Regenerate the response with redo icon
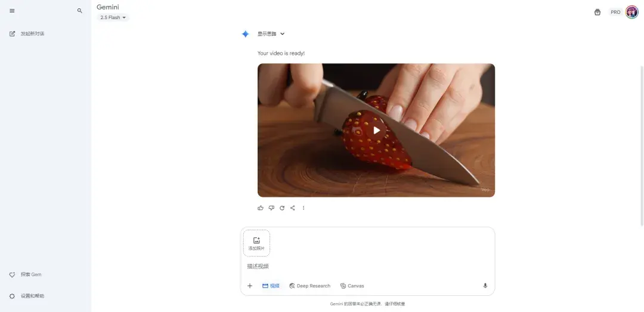Screen dimensions: 644x312 coord(282,208)
